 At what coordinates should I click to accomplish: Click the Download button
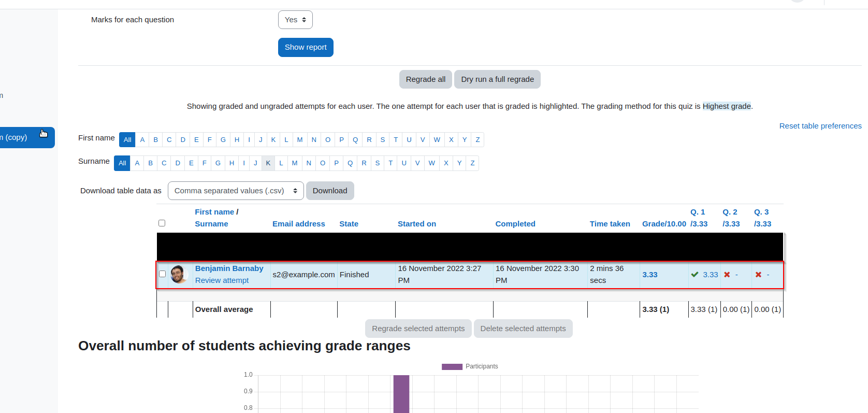[330, 191]
